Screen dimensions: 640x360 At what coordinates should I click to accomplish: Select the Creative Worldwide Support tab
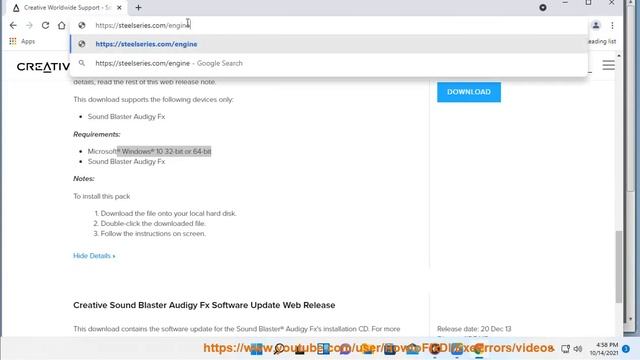point(65,7)
